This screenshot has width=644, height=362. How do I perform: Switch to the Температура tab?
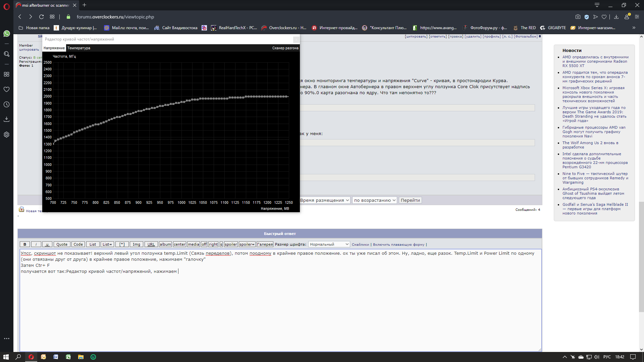coord(79,48)
